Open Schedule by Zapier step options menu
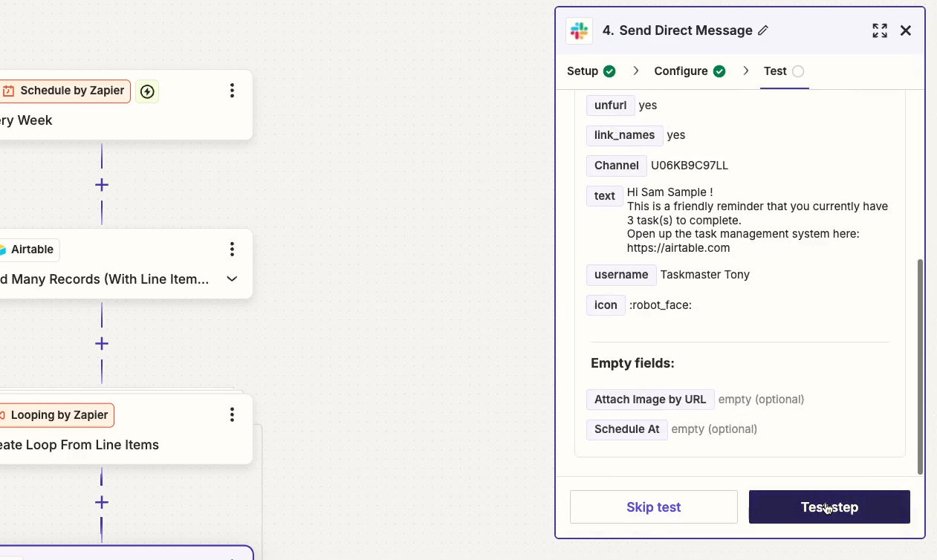The height and width of the screenshot is (560, 937). click(232, 91)
